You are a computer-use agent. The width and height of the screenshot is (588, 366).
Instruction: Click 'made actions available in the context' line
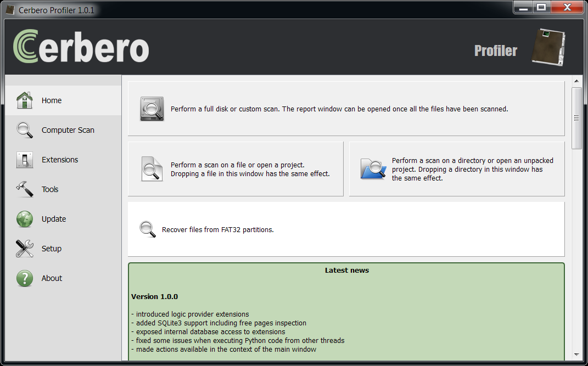coord(224,350)
